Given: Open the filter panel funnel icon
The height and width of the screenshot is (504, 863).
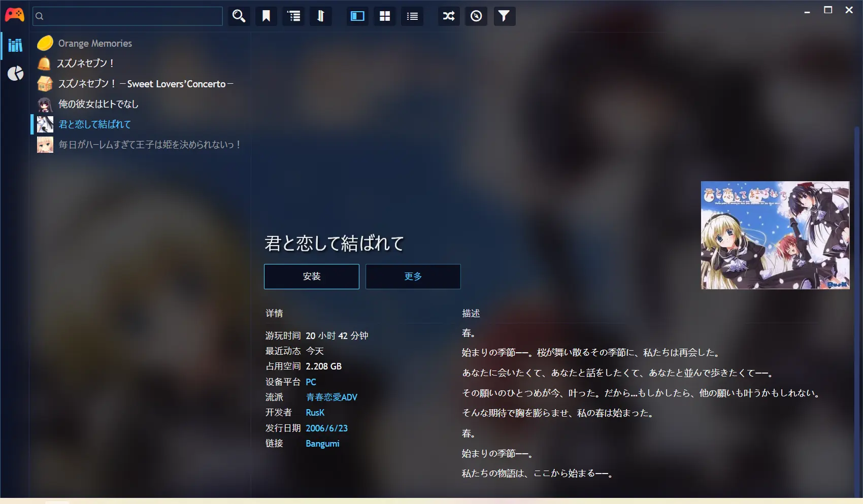Looking at the screenshot, I should pos(504,16).
